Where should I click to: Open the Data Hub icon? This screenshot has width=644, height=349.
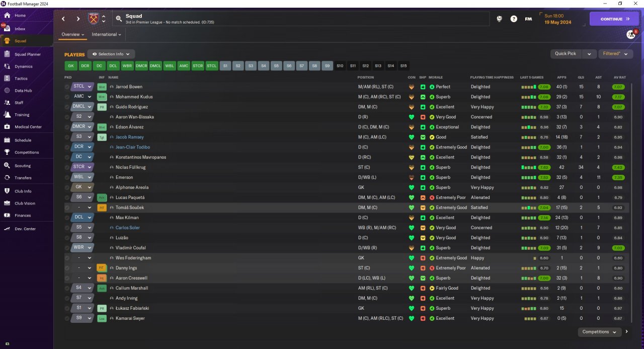tap(7, 90)
